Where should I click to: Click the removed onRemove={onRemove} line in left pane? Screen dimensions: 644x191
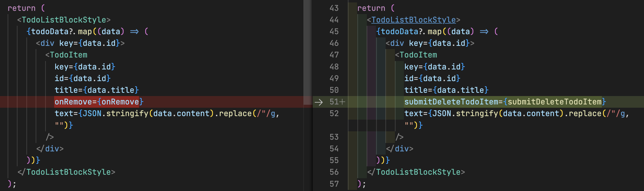[x=99, y=102]
